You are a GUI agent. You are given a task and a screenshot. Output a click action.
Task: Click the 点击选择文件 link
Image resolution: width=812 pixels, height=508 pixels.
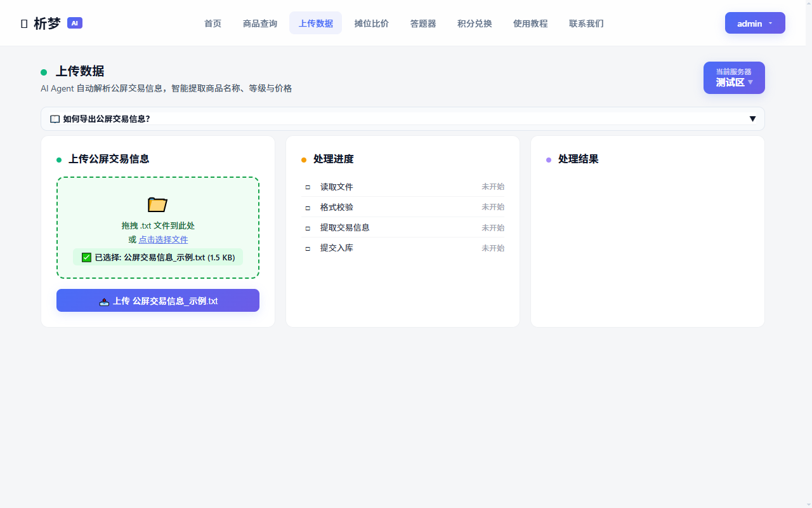(163, 239)
